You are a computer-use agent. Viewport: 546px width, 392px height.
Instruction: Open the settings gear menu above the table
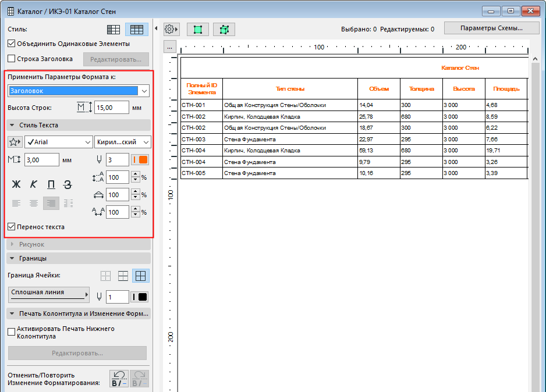tap(171, 29)
